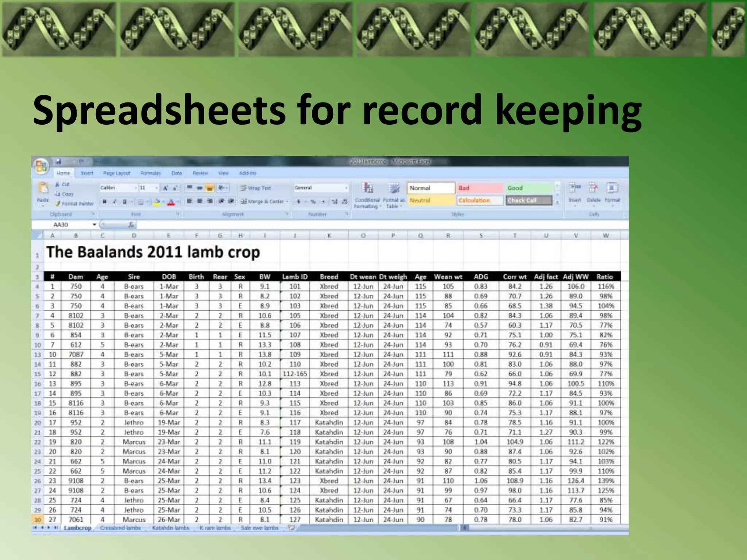The image size is (747, 560).
Task: Click the Wrap Text button
Action: 256,188
